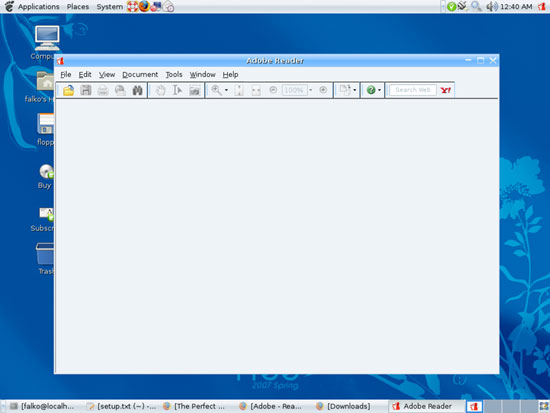Open Search with the binoculars icon

click(x=138, y=90)
